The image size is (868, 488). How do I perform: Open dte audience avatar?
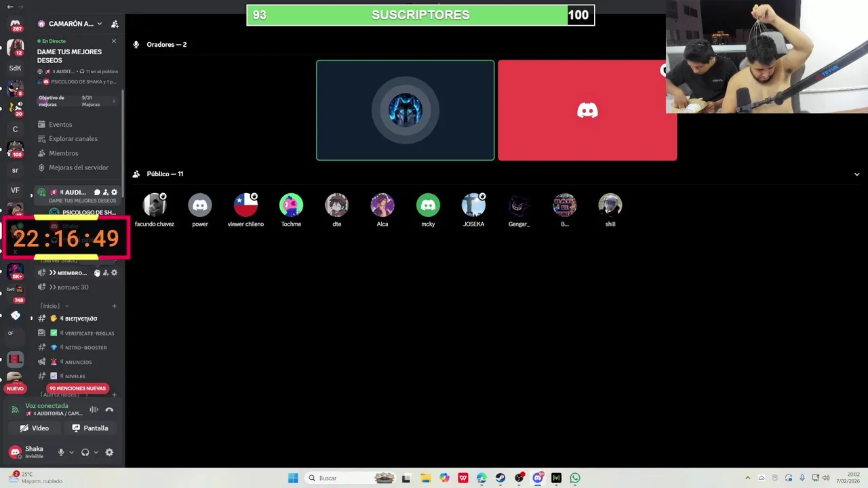coord(337,205)
